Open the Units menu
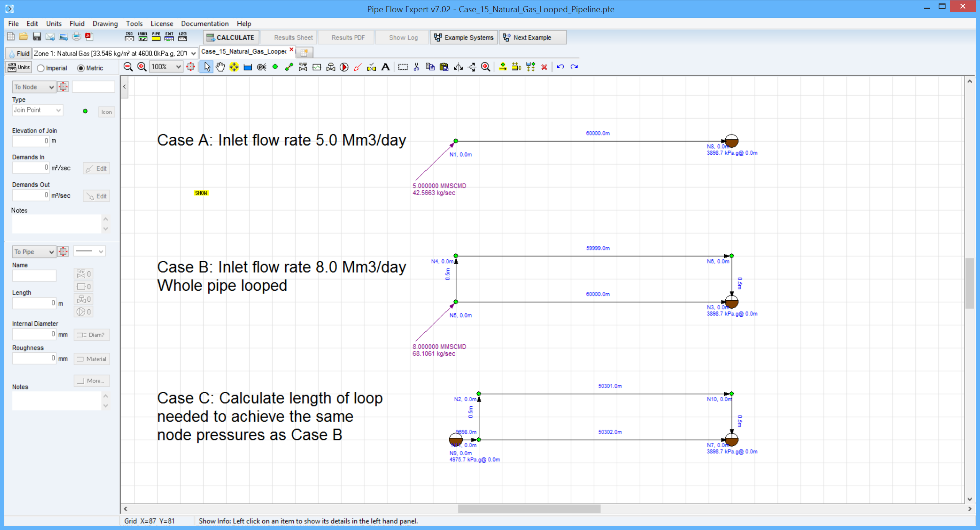 (x=54, y=23)
